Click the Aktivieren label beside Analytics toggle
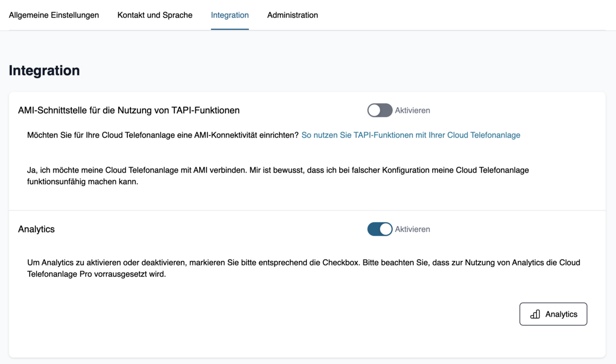 coord(412,229)
